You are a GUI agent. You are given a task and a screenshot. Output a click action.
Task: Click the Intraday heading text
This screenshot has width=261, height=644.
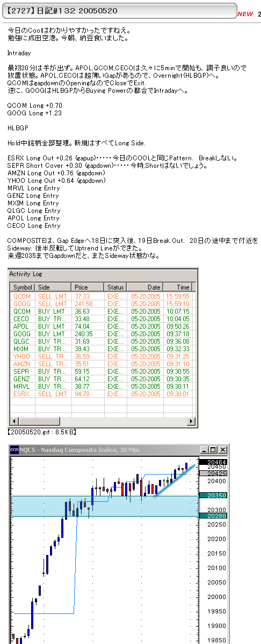19,53
